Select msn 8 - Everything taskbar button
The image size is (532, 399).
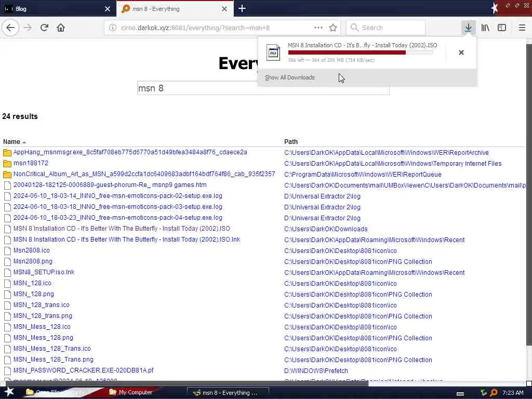(x=228, y=393)
